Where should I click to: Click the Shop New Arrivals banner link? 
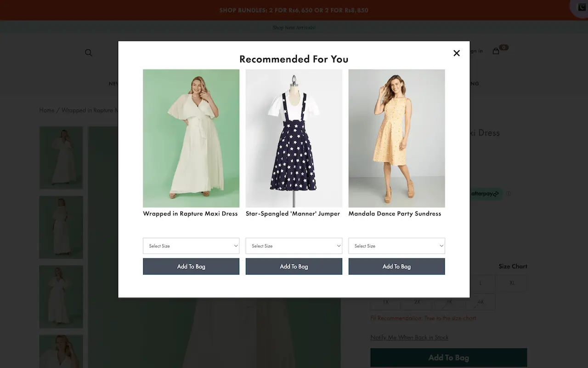(294, 27)
